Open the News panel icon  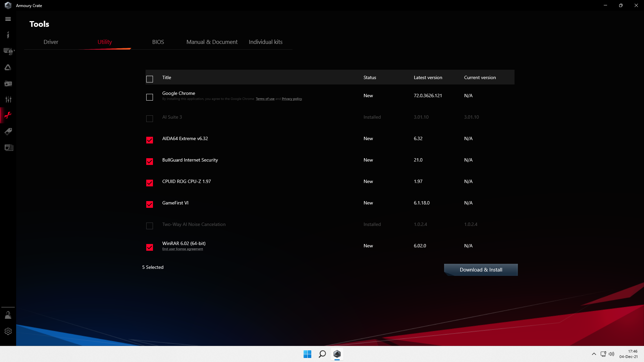tap(9, 147)
